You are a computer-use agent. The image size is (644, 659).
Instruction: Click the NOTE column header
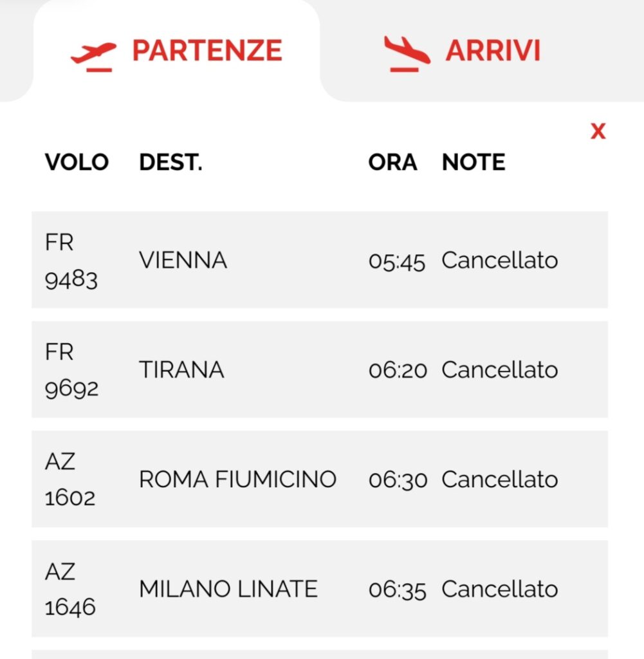point(474,162)
